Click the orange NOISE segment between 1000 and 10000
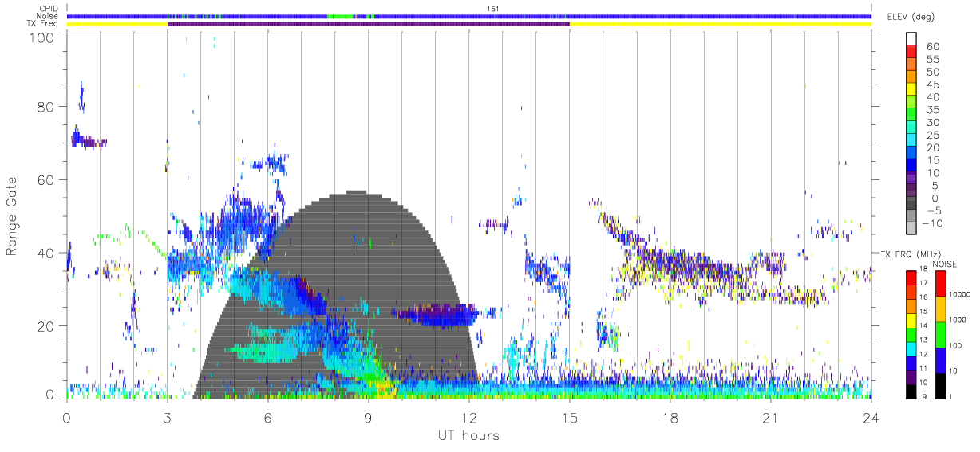 pos(939,309)
